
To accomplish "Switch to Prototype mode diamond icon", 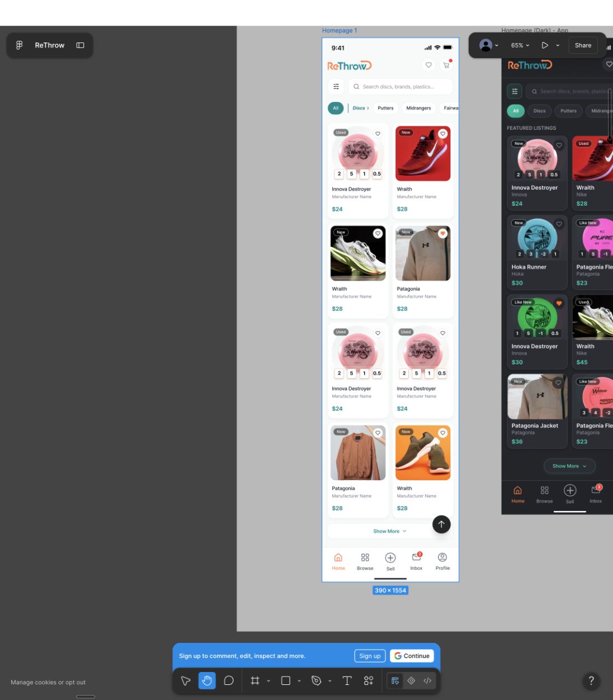I will (x=411, y=680).
